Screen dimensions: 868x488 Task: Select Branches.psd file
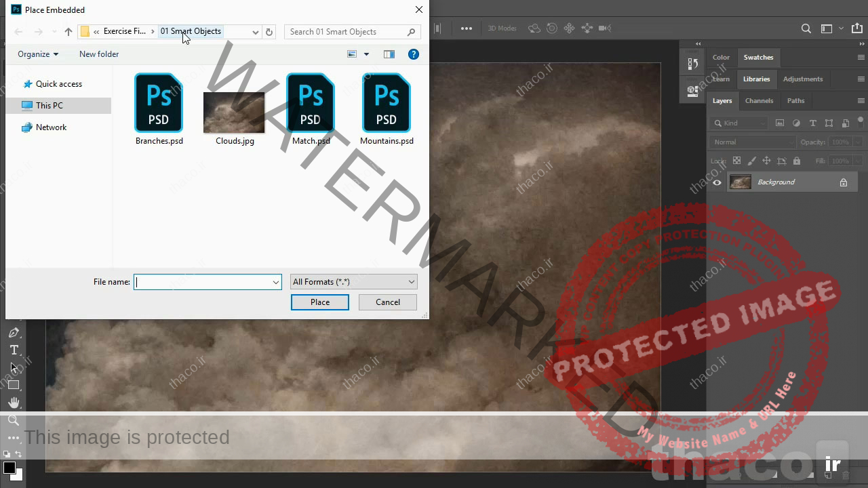(159, 110)
